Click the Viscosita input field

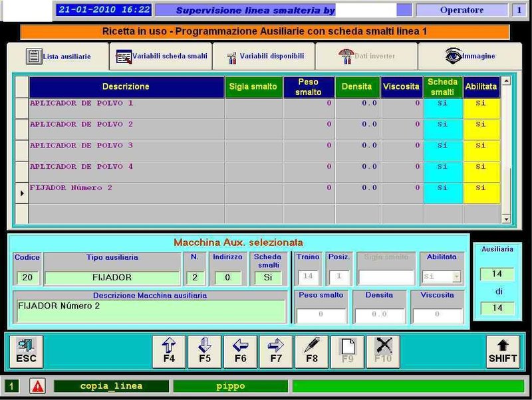coord(438,315)
